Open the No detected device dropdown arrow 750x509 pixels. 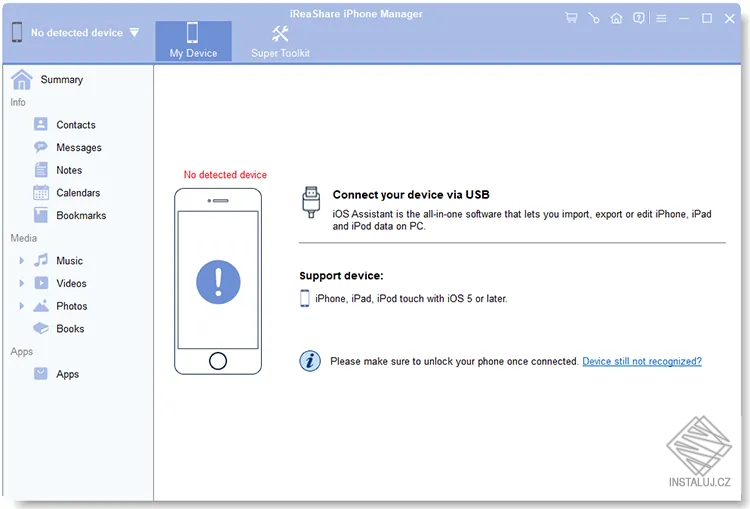coord(134,33)
